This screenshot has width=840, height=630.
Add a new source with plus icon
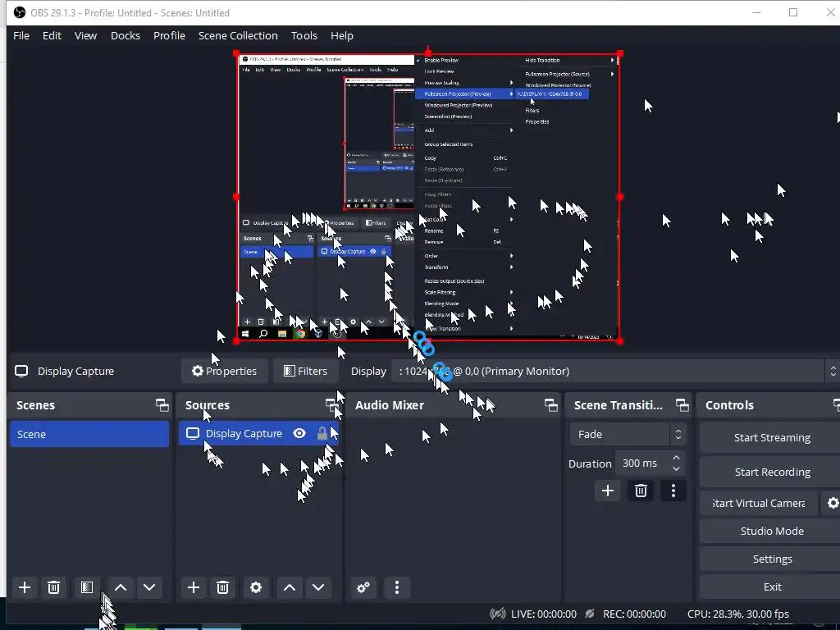coord(194,587)
